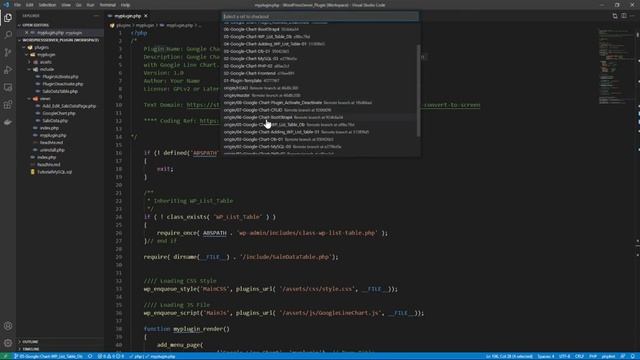Close the myplugin.php editor tab
The image size is (640, 360).
click(146, 16)
